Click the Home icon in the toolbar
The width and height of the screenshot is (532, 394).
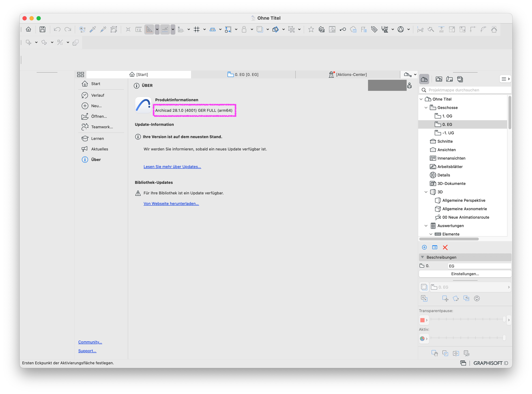tap(28, 29)
